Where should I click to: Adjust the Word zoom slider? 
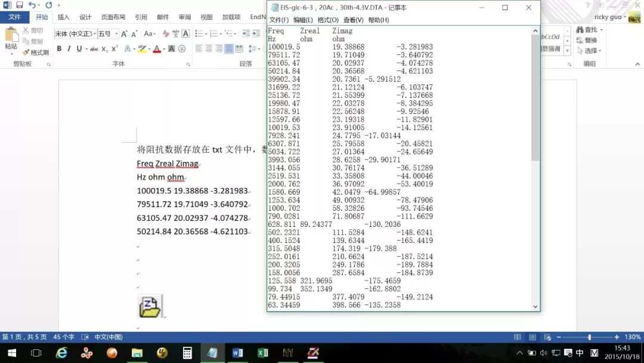(x=589, y=337)
